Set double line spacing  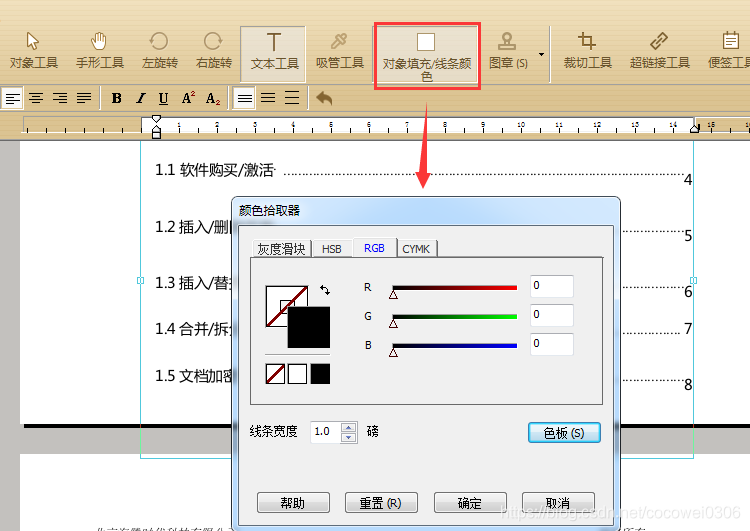coord(292,99)
